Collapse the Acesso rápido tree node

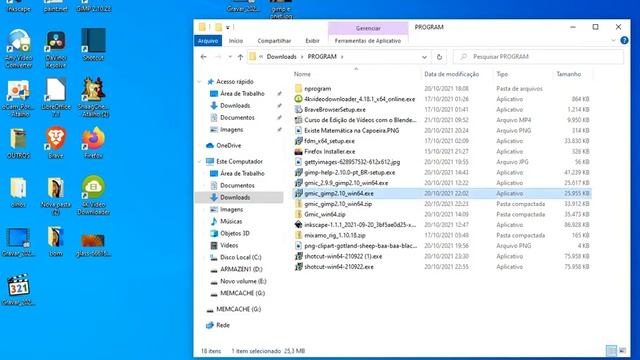(200, 82)
